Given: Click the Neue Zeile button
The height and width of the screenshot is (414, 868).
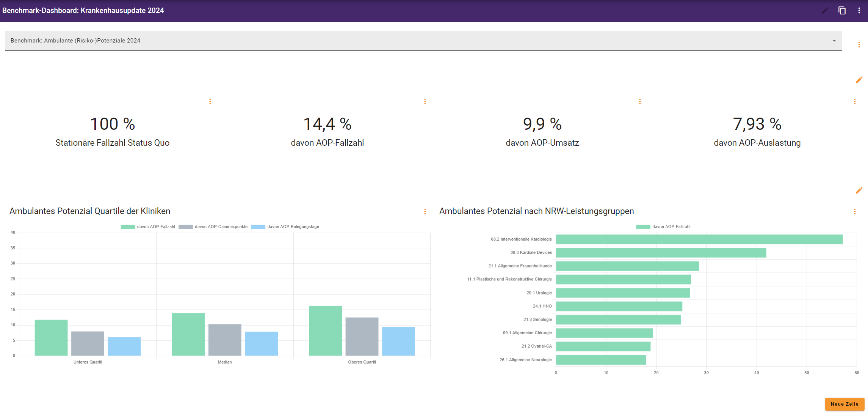Looking at the screenshot, I should (x=844, y=404).
